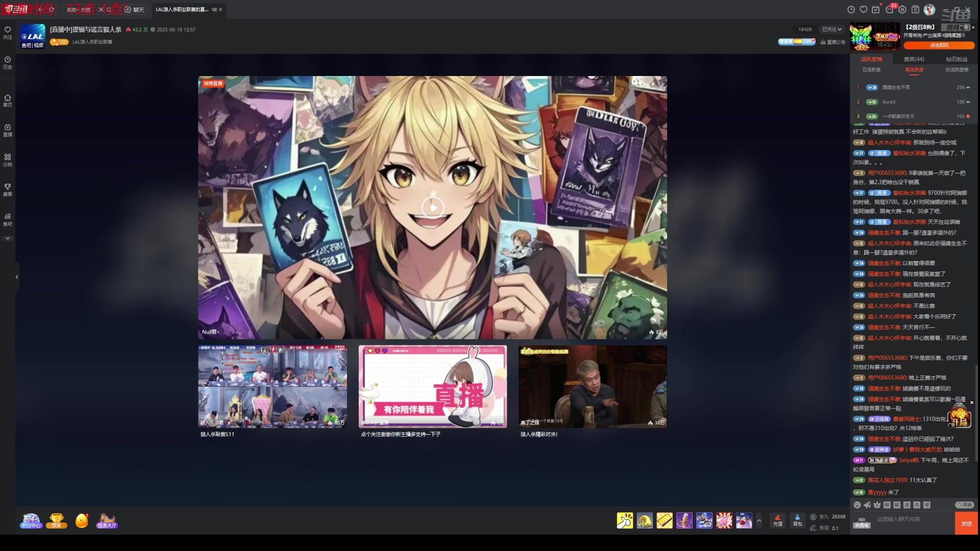Image resolution: width=980 pixels, height=551 pixels.
Task: Mute the LAL stream tab audio
Action: coord(214,10)
